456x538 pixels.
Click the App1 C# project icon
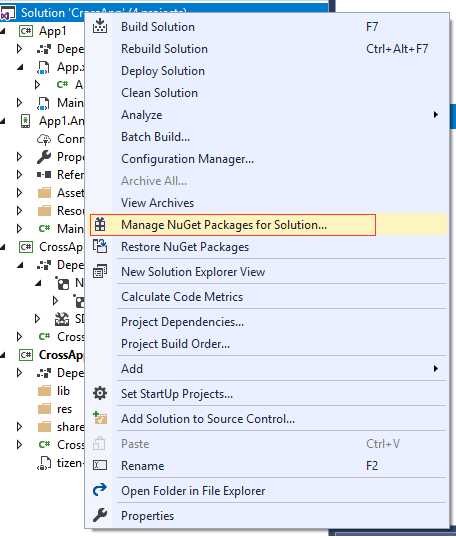click(26, 31)
